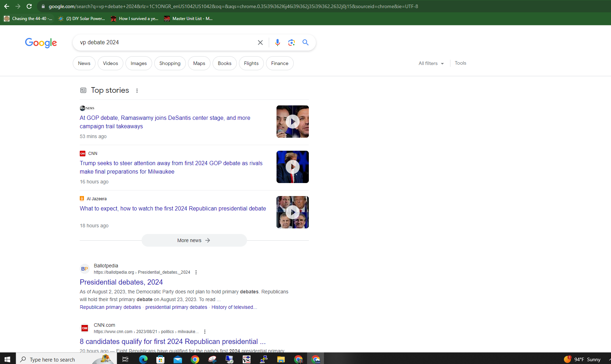Open Google Lens image search icon
The height and width of the screenshot is (364, 611).
tap(291, 43)
